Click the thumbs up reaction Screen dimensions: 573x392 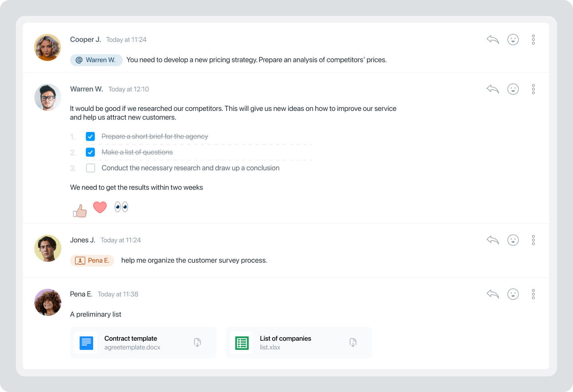(x=80, y=211)
